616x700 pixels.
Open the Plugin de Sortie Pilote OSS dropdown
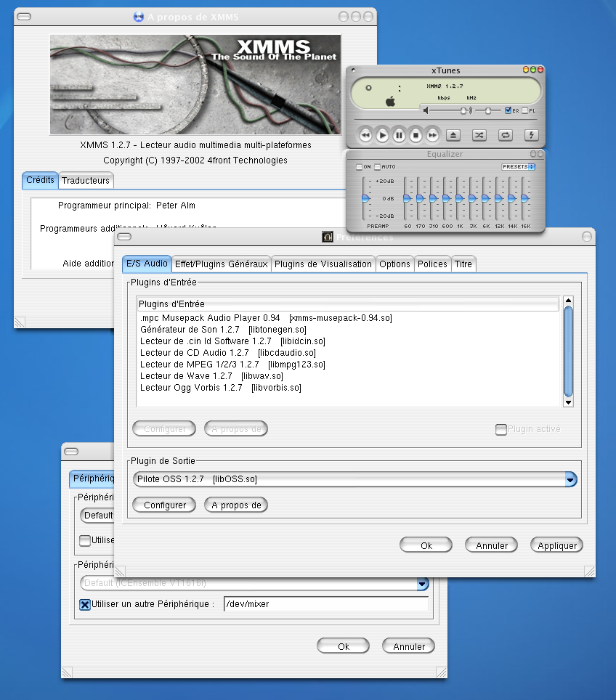[x=354, y=479]
